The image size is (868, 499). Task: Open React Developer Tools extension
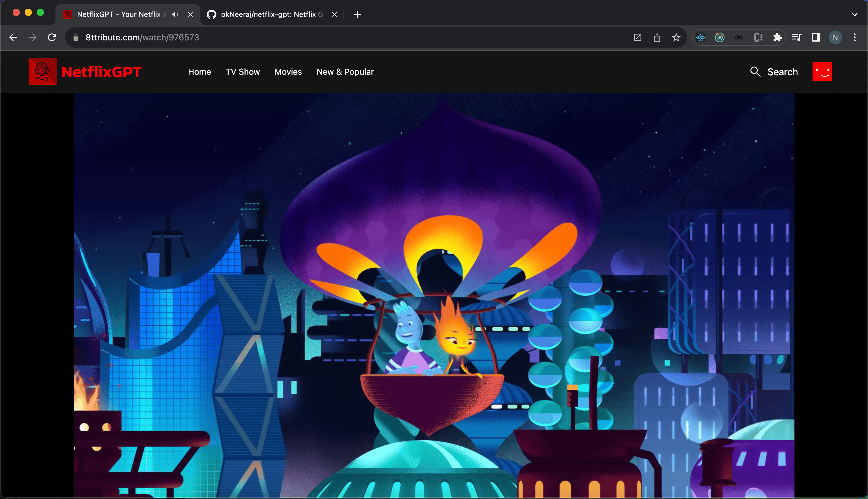(x=700, y=37)
